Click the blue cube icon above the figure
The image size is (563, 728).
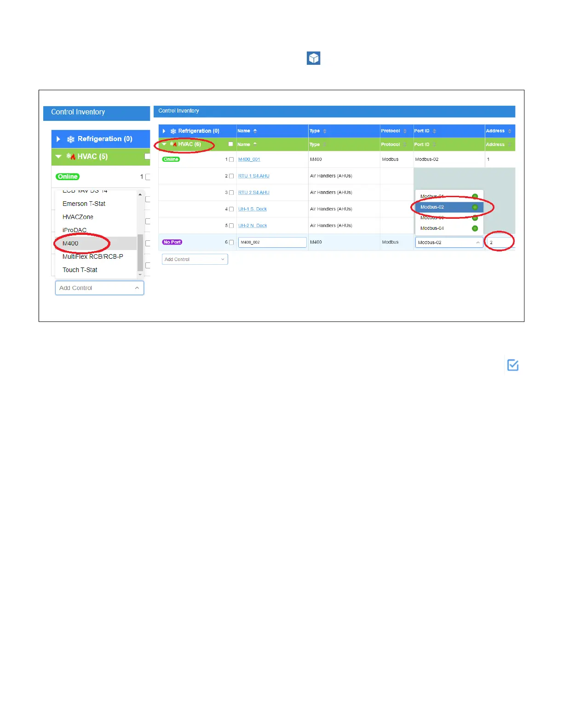[313, 58]
